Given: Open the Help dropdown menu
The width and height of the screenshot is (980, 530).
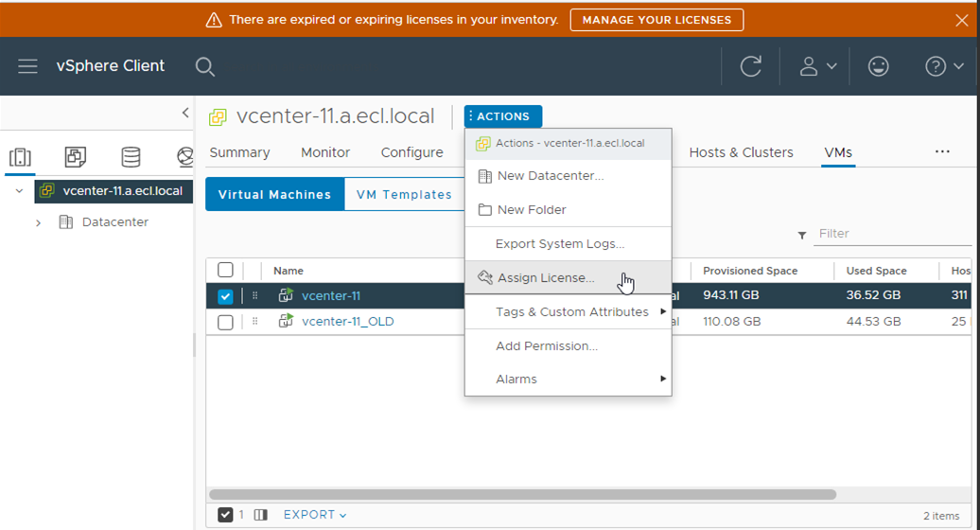Looking at the screenshot, I should pos(944,66).
